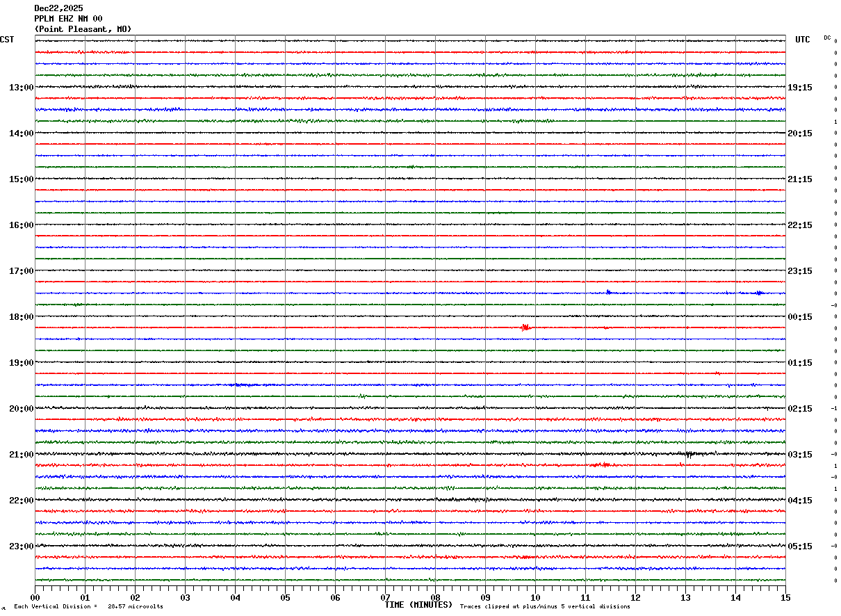Select the 13:00 CST time label
Screen dimensions: 841x616
(x=22, y=88)
